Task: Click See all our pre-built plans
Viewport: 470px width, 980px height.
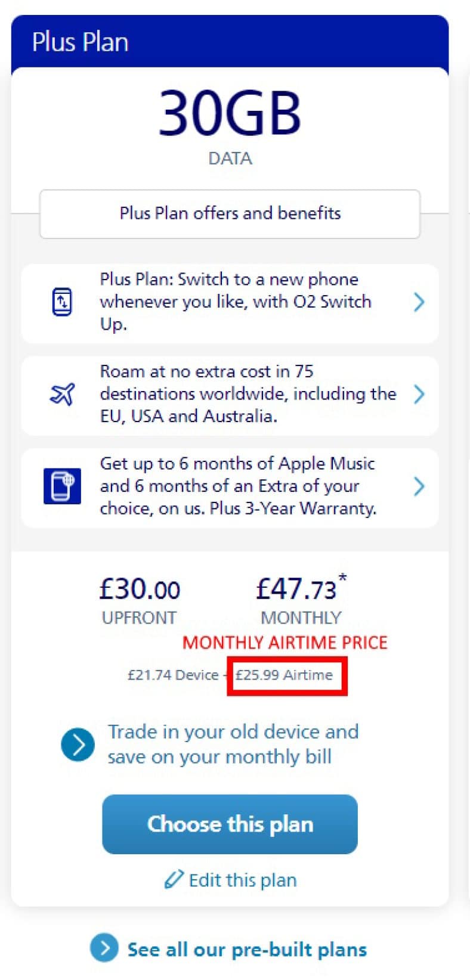Action: pyautogui.click(x=246, y=948)
